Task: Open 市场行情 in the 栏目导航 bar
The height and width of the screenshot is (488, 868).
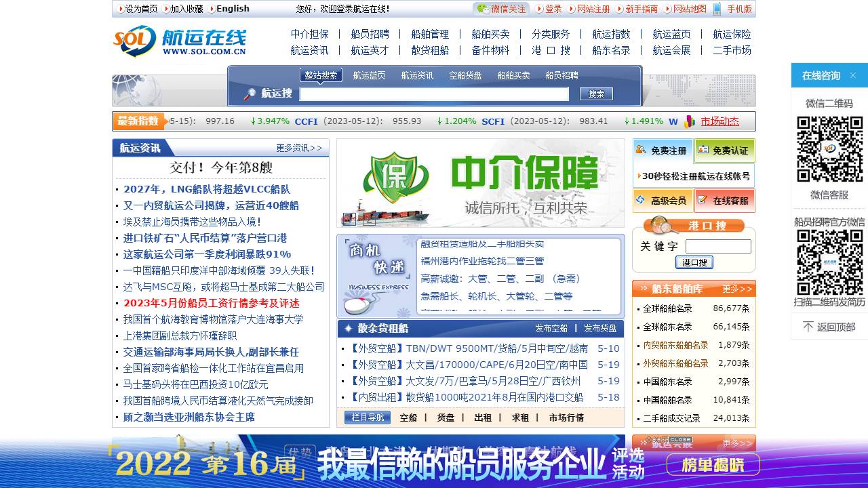Action: [566, 418]
